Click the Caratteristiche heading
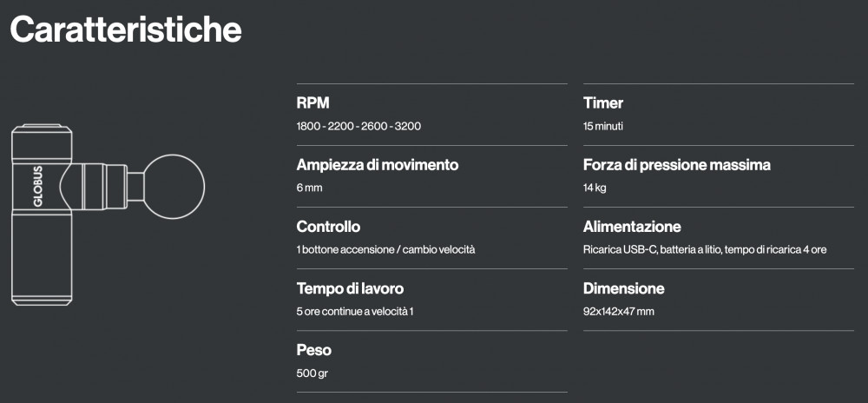 coord(126,30)
